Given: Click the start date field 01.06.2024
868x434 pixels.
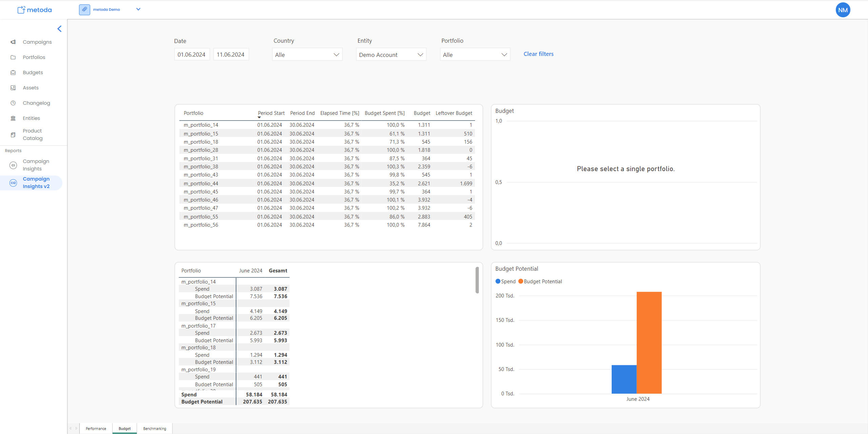Looking at the screenshot, I should [192, 55].
